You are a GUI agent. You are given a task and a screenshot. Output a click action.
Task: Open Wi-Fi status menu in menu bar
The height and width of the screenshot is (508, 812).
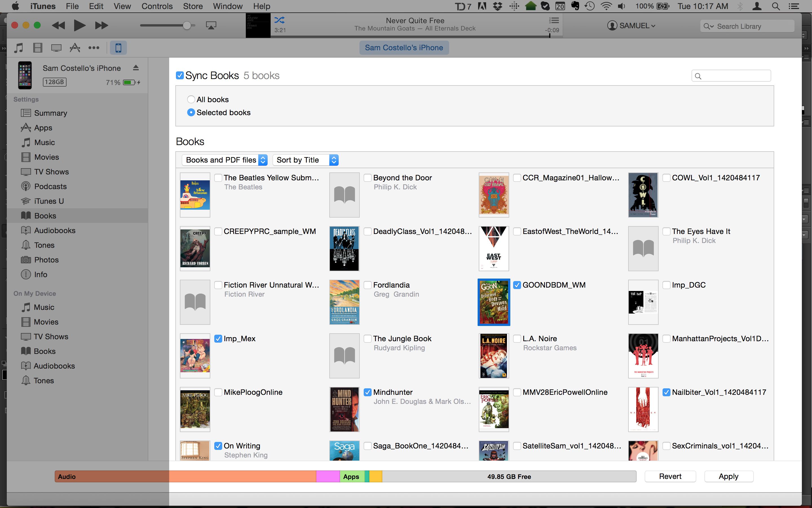[x=606, y=6]
